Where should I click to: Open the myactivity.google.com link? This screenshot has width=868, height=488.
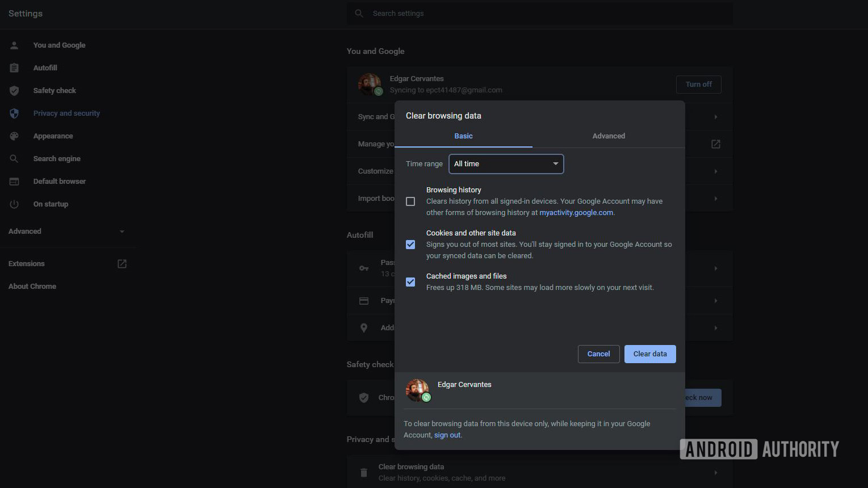576,213
